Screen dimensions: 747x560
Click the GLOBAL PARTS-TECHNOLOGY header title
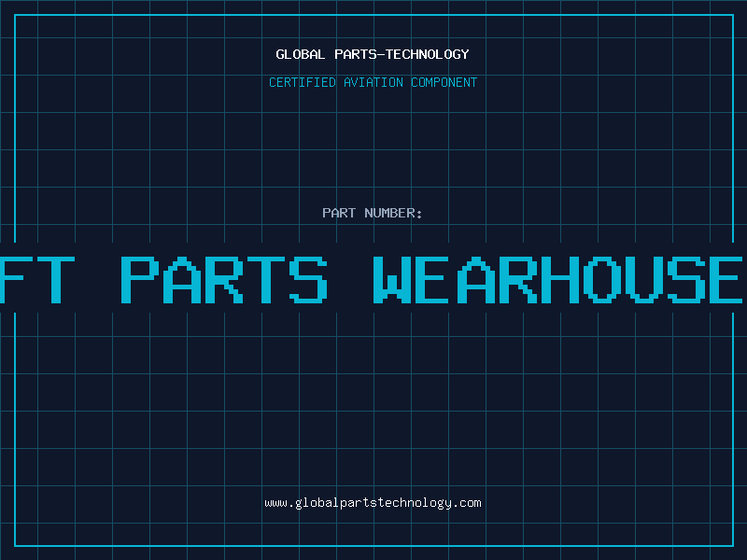pyautogui.click(x=373, y=54)
